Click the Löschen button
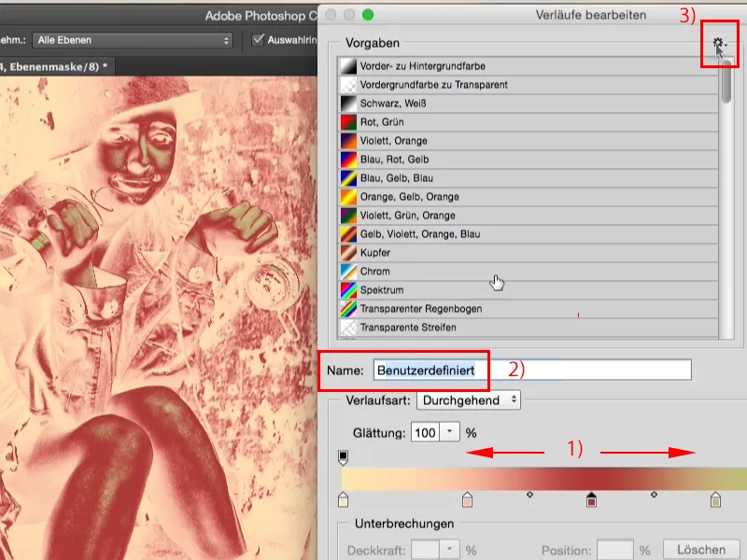This screenshot has width=747, height=560. pyautogui.click(x=701, y=550)
